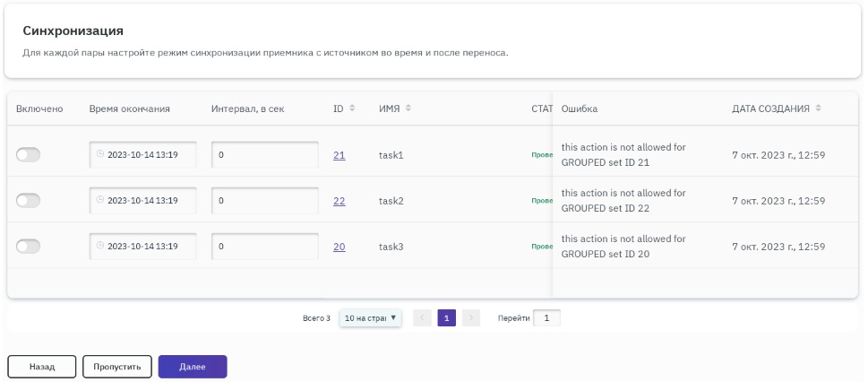The width and height of the screenshot is (868, 382).
Task: Open the rows per page dropdown
Action: click(x=370, y=317)
